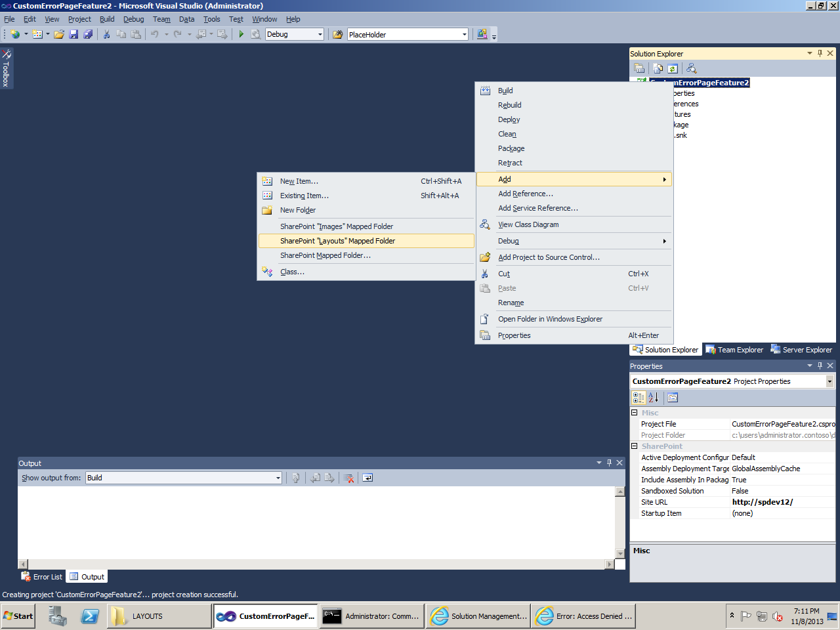This screenshot has height=630, width=840.
Task: Toggle auto-hide pin on Output panel
Action: [609, 463]
